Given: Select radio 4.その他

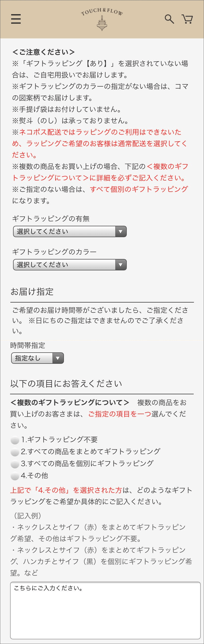Looking at the screenshot, I should (15, 476).
